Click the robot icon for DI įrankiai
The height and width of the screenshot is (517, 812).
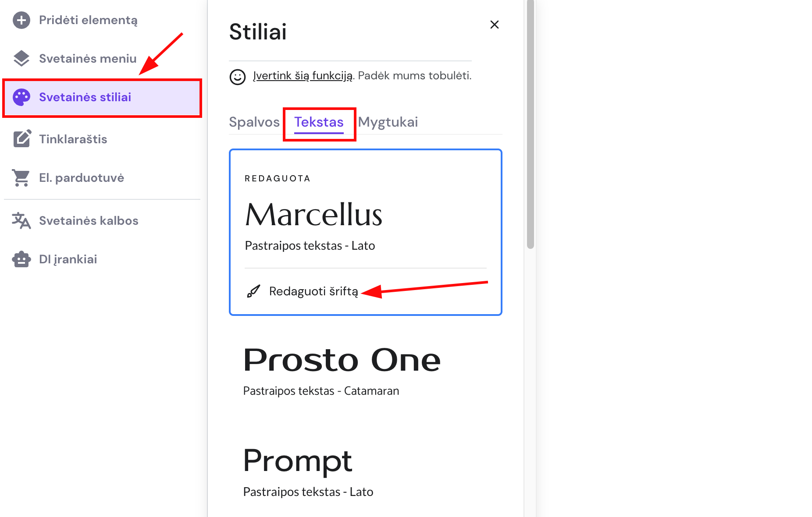click(21, 259)
